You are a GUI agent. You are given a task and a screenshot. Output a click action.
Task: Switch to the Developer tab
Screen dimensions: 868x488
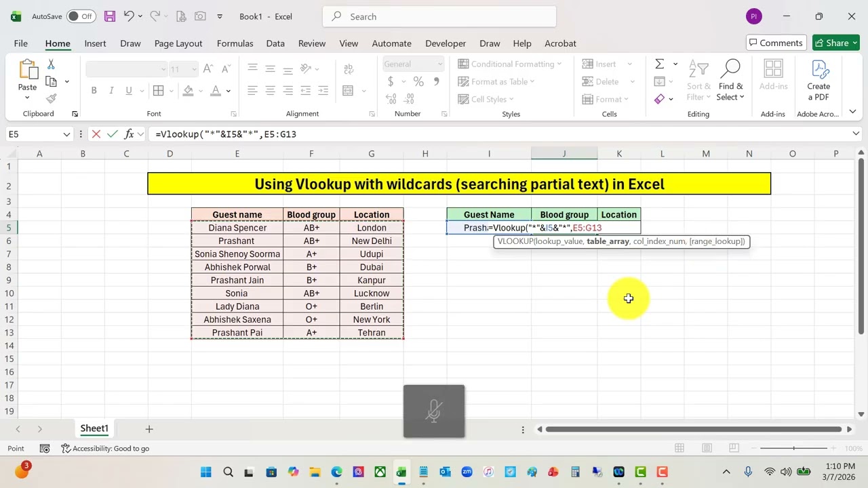446,43
